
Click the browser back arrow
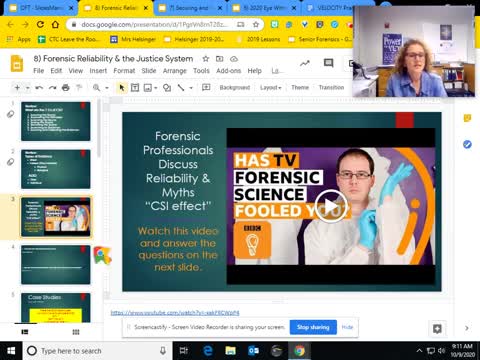click(10, 24)
